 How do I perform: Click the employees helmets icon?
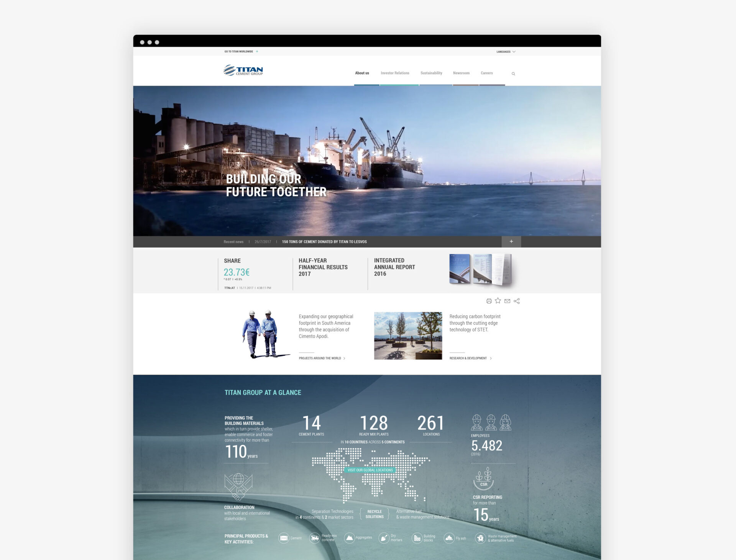[491, 422]
